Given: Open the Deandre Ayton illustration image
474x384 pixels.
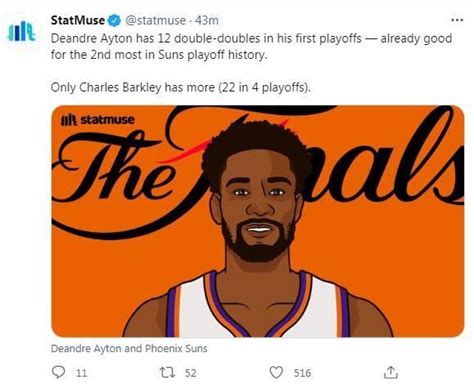Looking at the screenshot, I should (258, 221).
